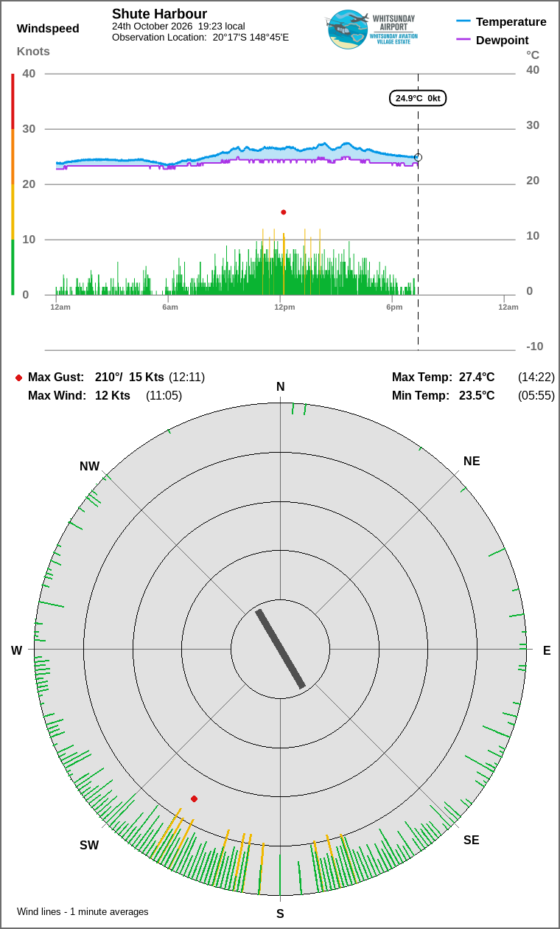The image size is (560, 929).
Task: Click the Temperature legend label
Action: pos(511,22)
